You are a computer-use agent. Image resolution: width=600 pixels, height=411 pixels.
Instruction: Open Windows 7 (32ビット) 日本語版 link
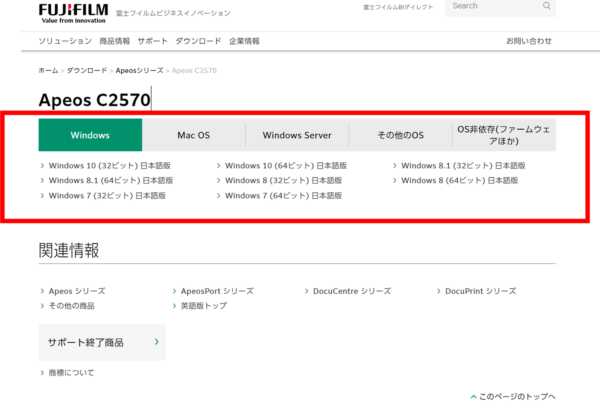(x=110, y=195)
